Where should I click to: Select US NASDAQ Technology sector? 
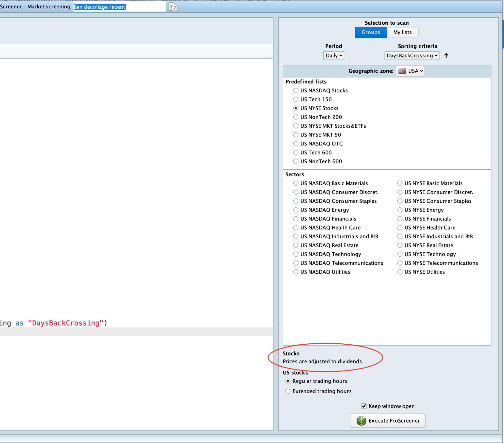pos(296,254)
